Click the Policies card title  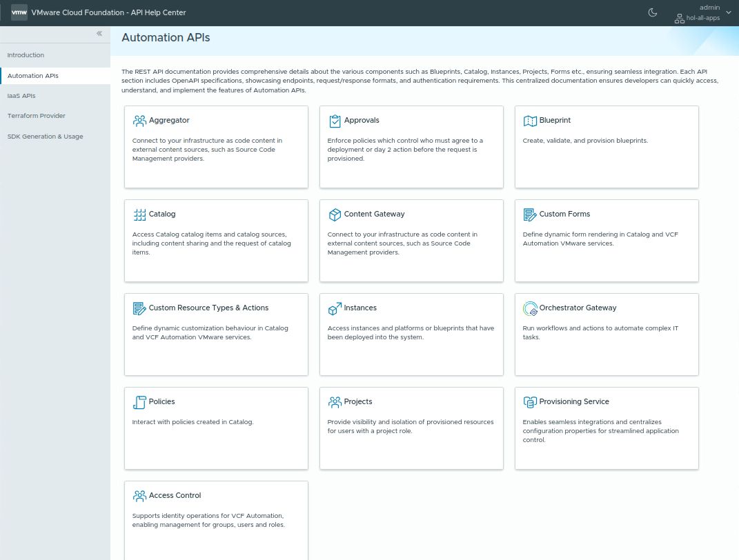161,402
